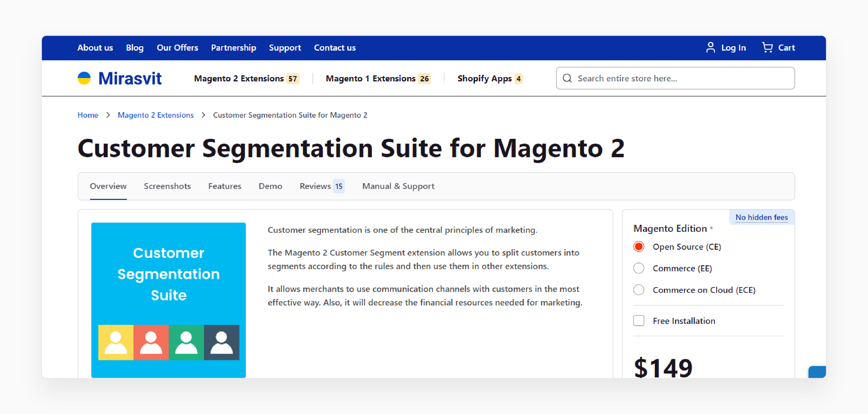Open the Manual & Support tab
Viewport: 868px width, 414px height.
398,186
